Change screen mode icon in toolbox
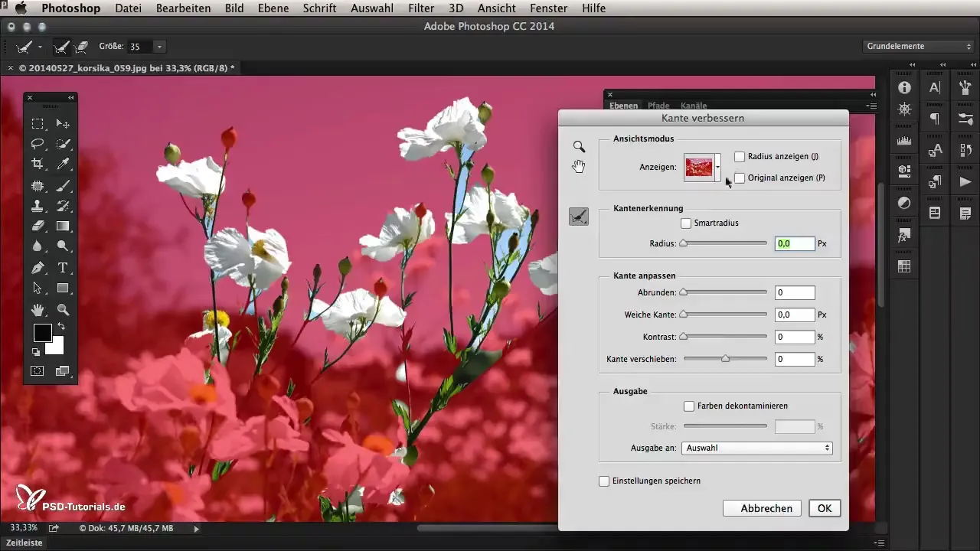This screenshot has width=980, height=551. tap(63, 371)
